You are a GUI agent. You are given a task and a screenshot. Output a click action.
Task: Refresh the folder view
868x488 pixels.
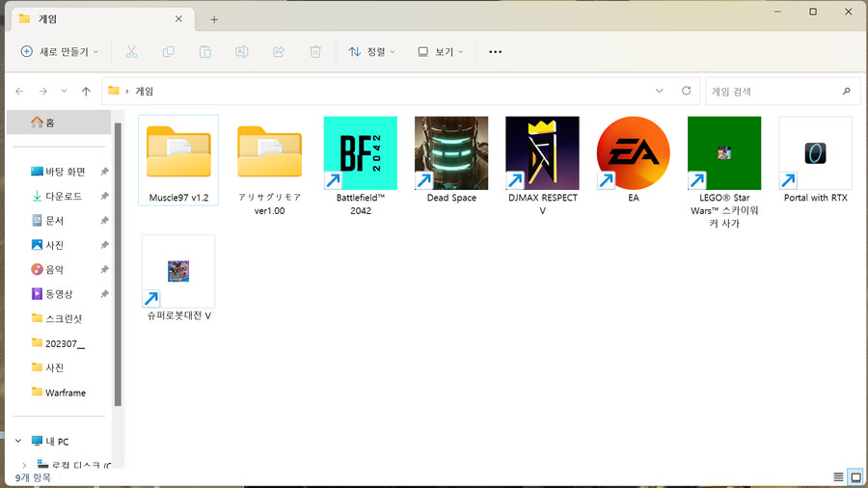click(687, 91)
